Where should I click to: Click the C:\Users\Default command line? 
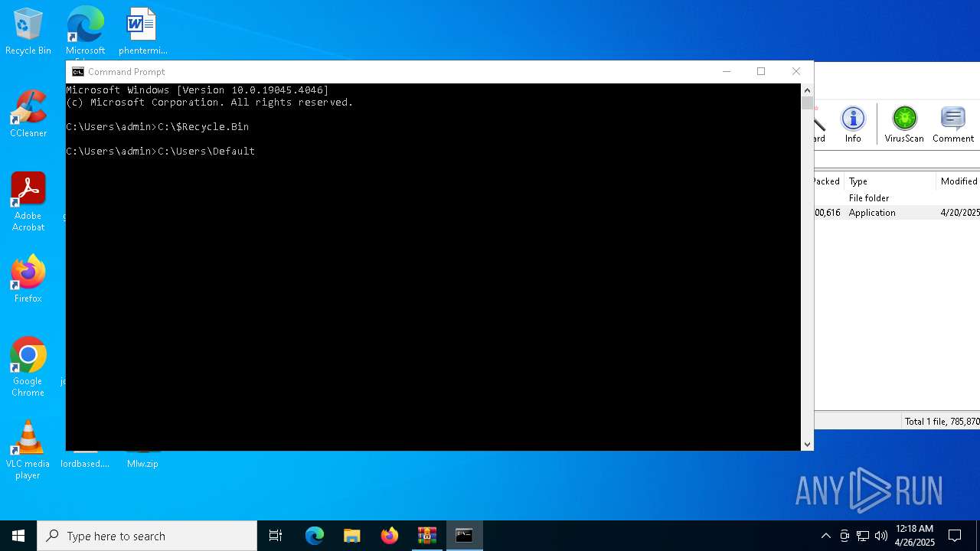click(x=161, y=152)
